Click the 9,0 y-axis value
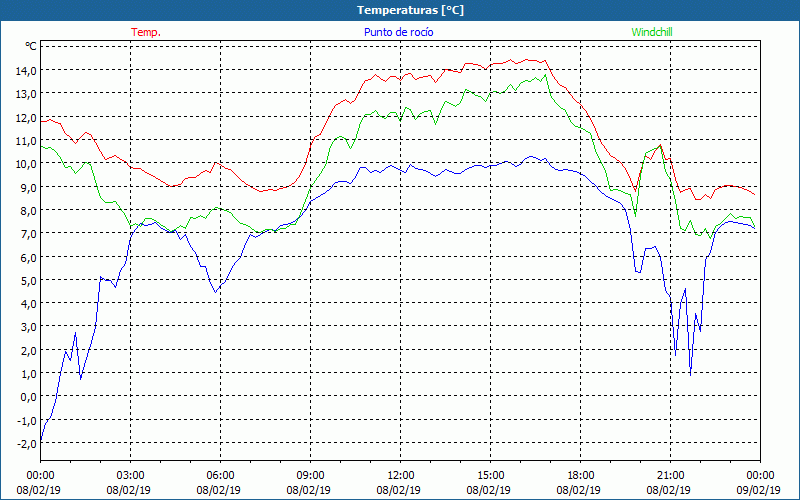This screenshot has height=500, width=800. [x=28, y=187]
